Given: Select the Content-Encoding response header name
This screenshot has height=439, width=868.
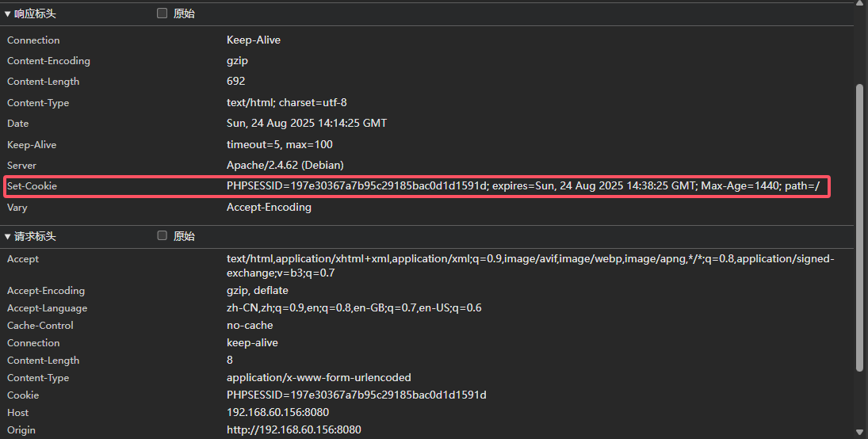Looking at the screenshot, I should tap(48, 61).
